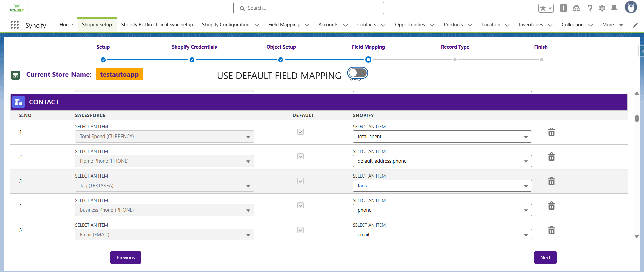Viewport: 644px width, 272px height.
Task: Click the Finish progress step dot
Action: [542, 60]
